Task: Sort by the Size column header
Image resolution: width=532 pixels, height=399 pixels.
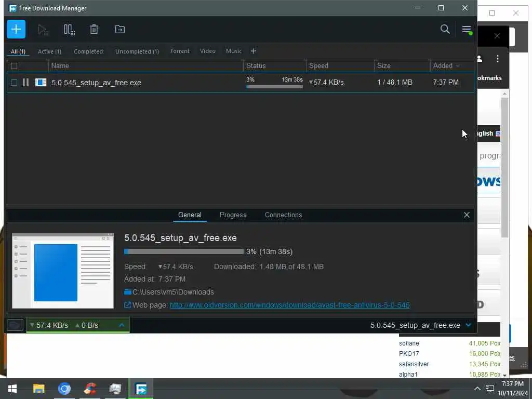Action: tap(402, 66)
